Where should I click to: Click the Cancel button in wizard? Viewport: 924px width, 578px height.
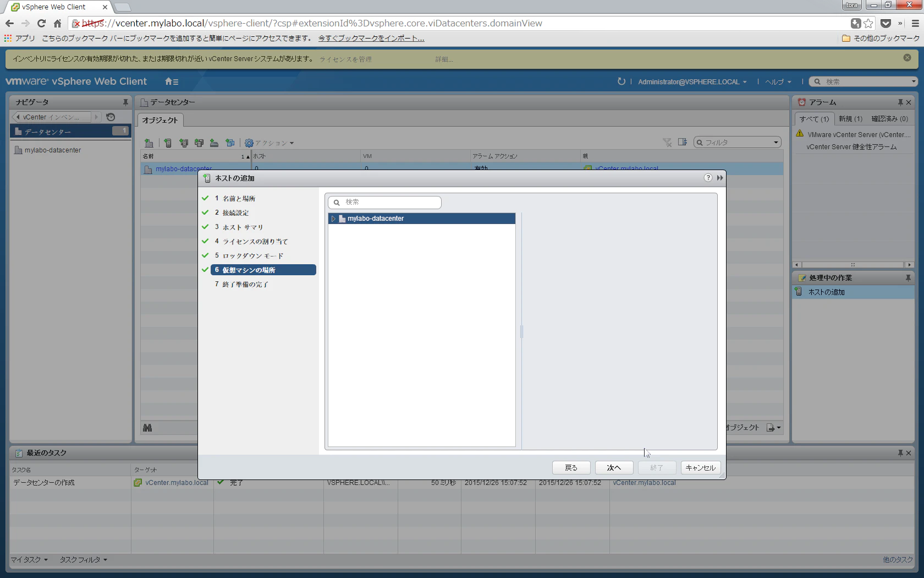click(x=701, y=467)
